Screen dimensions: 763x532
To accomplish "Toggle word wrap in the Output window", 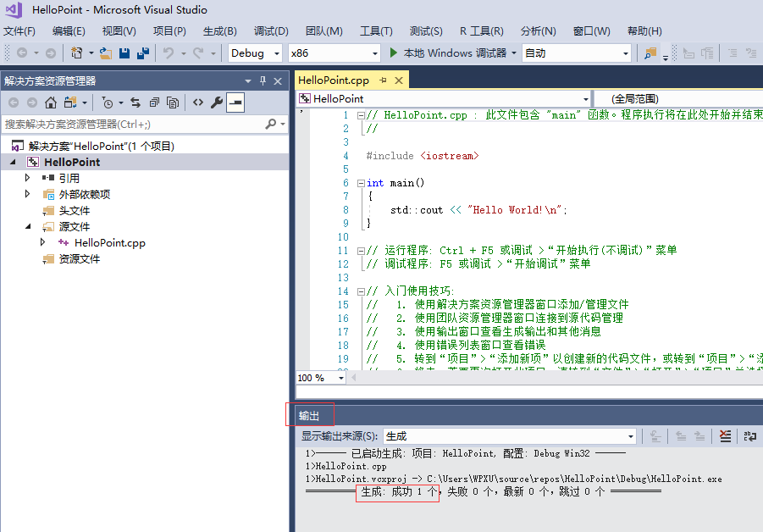I will click(x=749, y=436).
